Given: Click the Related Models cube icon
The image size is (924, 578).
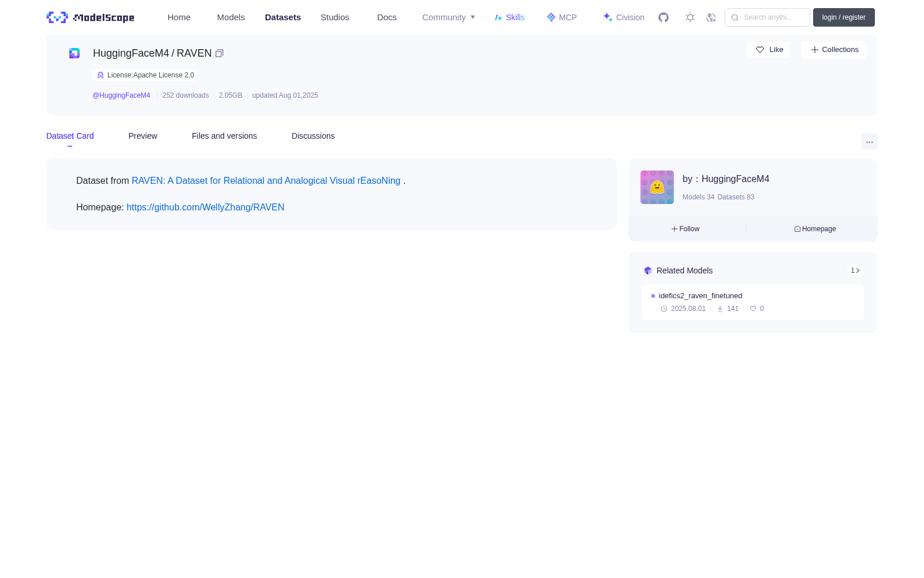Looking at the screenshot, I should coord(648,271).
